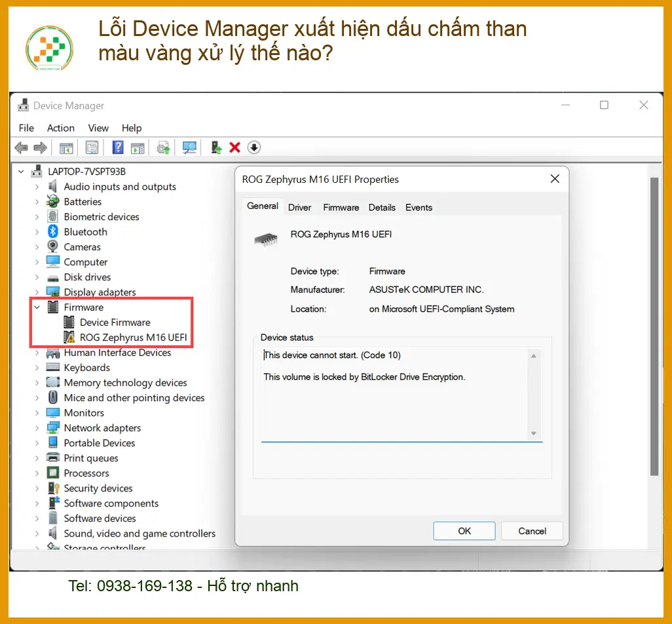Switch to the Firmware tab in Properties
The width and height of the screenshot is (672, 624).
tap(341, 208)
